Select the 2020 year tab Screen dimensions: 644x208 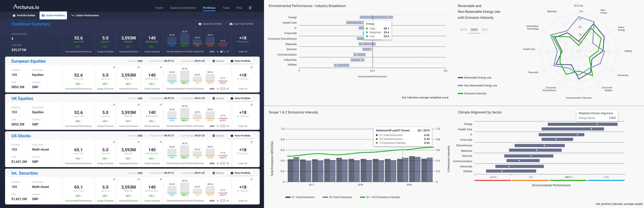pyautogui.click(x=474, y=30)
